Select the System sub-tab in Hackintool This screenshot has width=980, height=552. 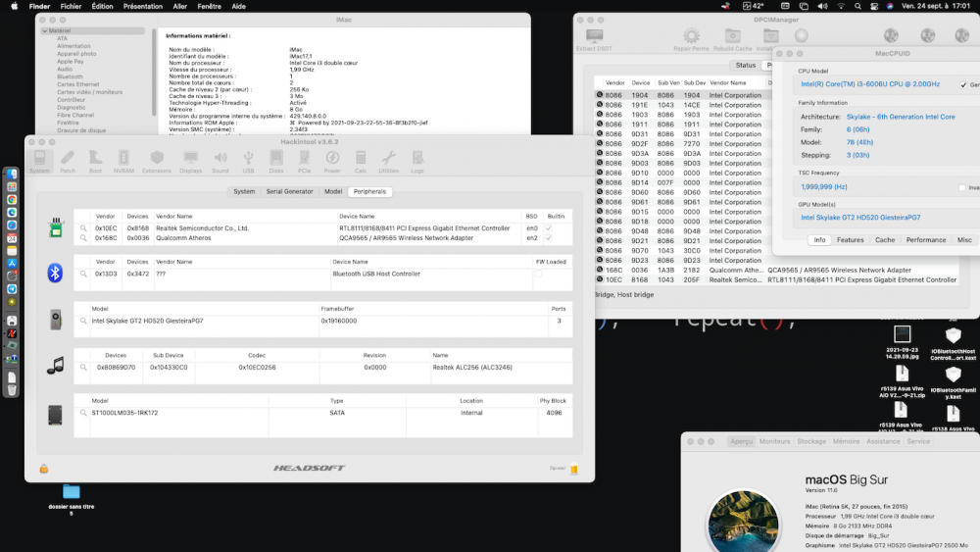[244, 192]
